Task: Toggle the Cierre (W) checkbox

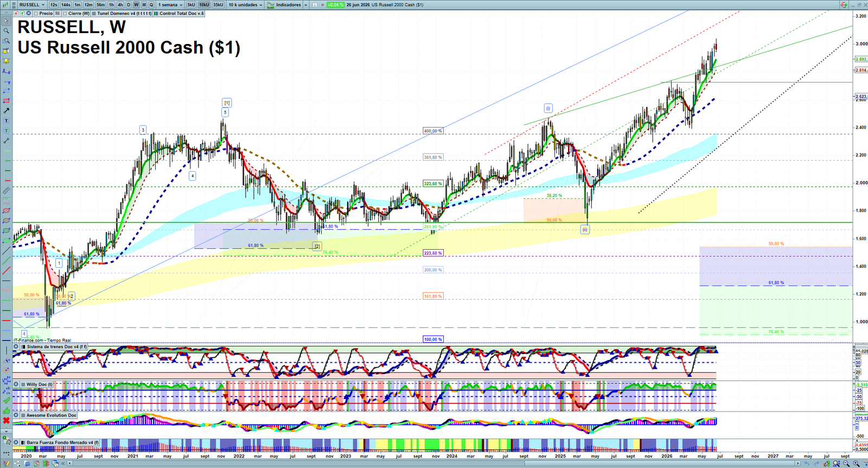Action: (x=65, y=14)
